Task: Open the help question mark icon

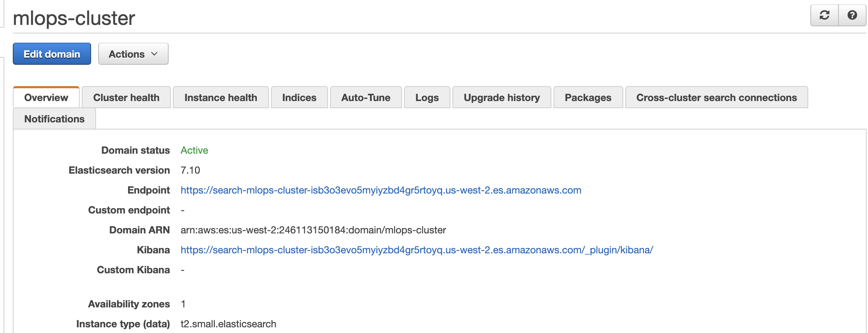Action: click(852, 15)
